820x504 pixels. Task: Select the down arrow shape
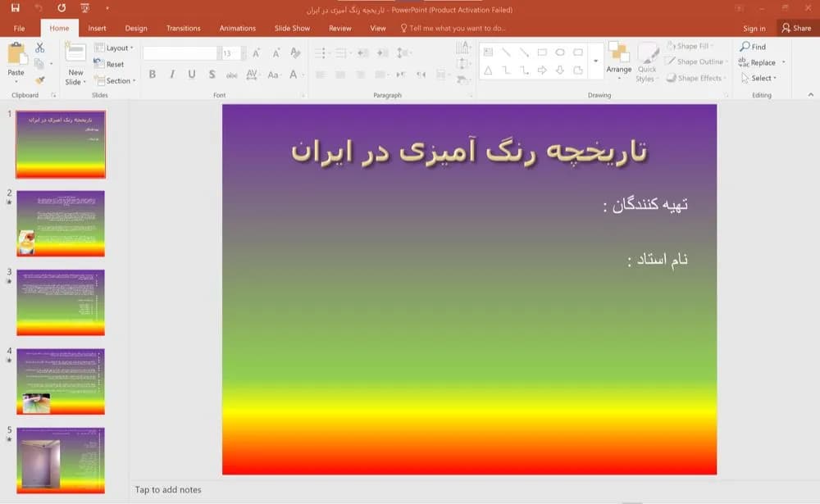(x=560, y=70)
